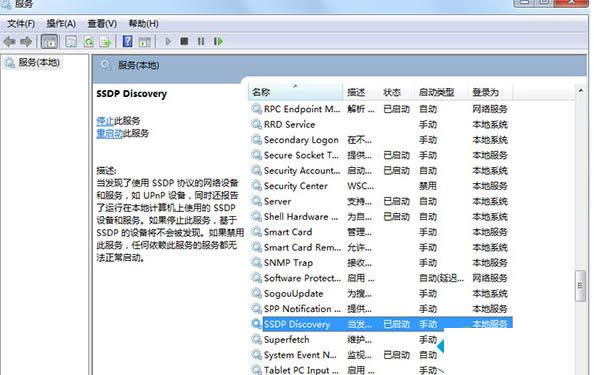Sort by the 状态 column header
Image resolution: width=594 pixels, height=375 pixels.
(396, 92)
